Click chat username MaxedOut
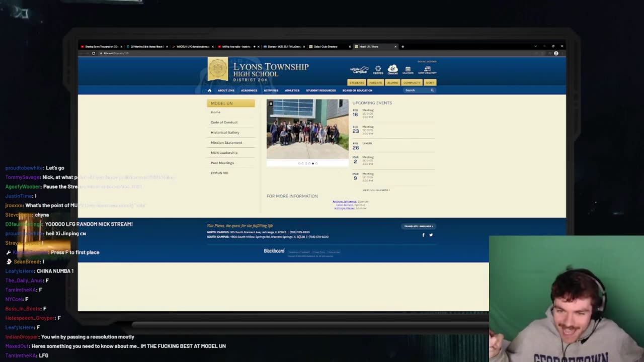 (17, 346)
